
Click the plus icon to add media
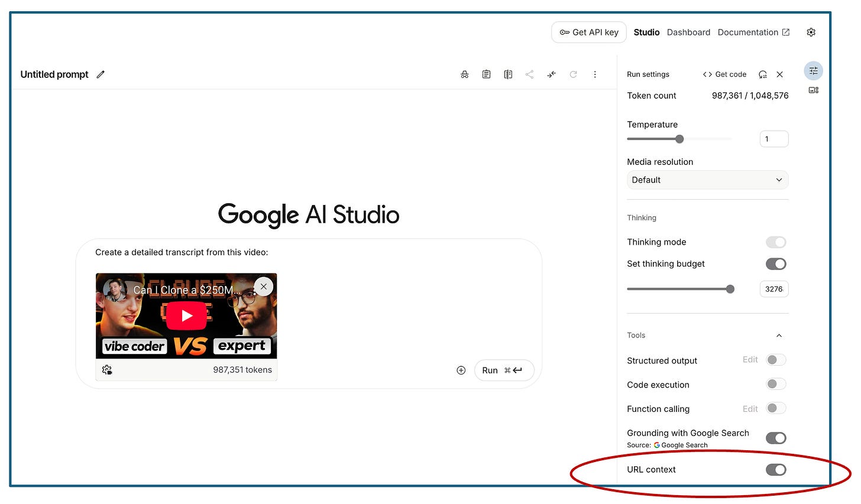[461, 370]
